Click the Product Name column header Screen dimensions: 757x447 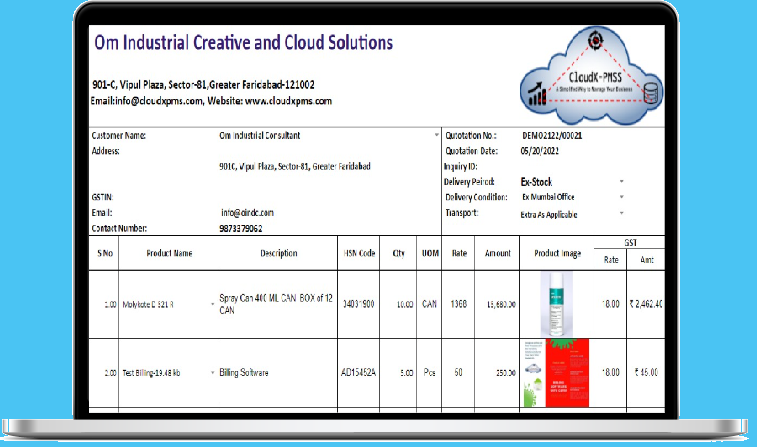click(169, 253)
